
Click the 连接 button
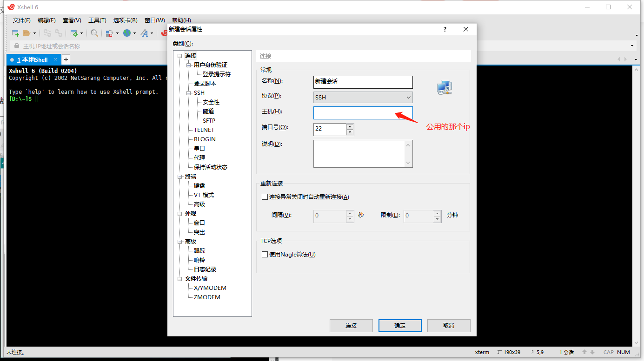click(x=351, y=326)
